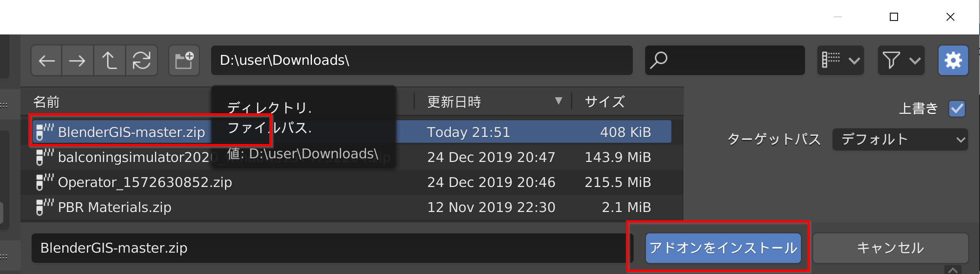Open the filter settings dropdown
Viewport: 980px width, 274px height.
tap(901, 60)
